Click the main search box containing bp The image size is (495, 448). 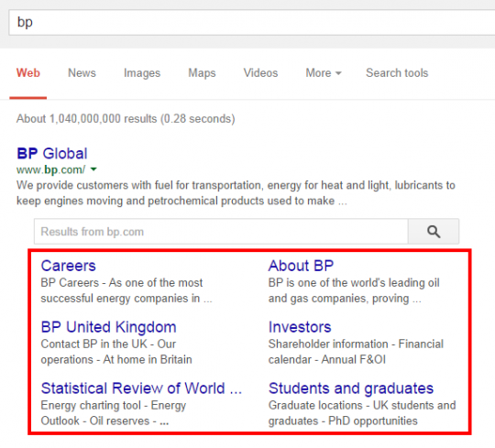(251, 22)
